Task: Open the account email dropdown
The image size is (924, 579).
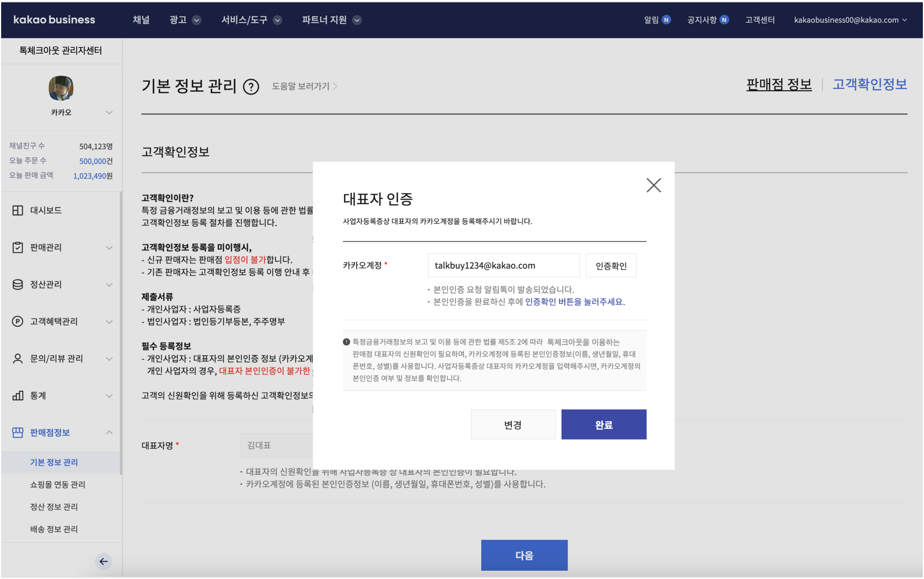Action: pyautogui.click(x=850, y=20)
